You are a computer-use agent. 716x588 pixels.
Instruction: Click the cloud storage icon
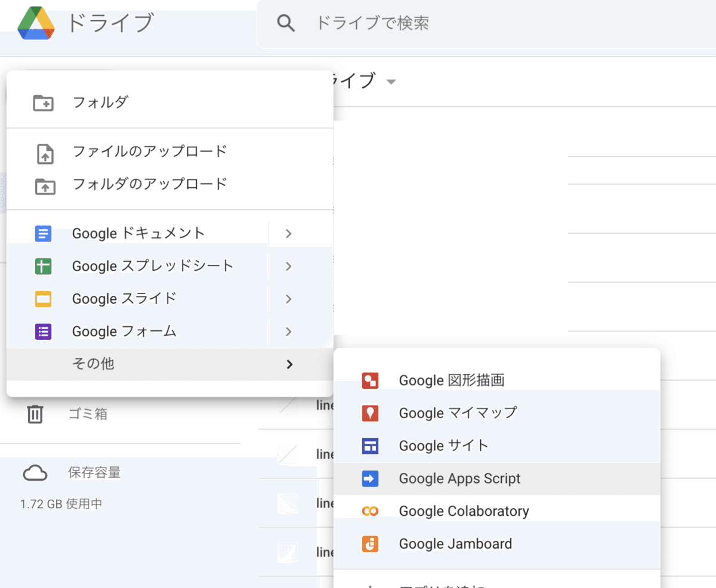[x=35, y=474]
